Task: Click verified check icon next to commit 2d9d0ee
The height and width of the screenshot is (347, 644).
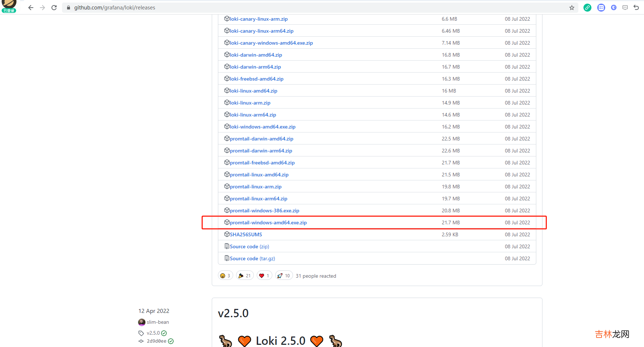Action: (171, 341)
